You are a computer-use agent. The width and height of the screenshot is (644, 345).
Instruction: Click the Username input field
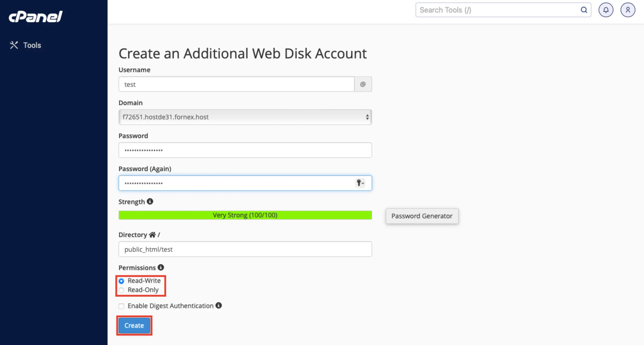(236, 84)
